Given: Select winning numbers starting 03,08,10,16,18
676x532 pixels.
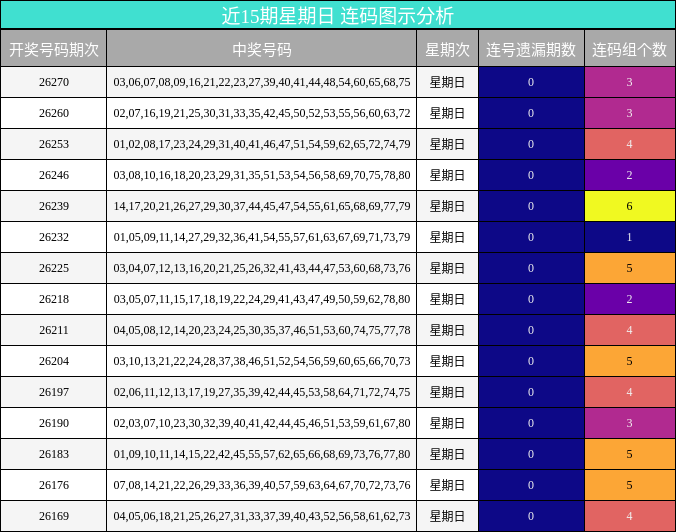Looking at the screenshot, I should pos(262,175).
